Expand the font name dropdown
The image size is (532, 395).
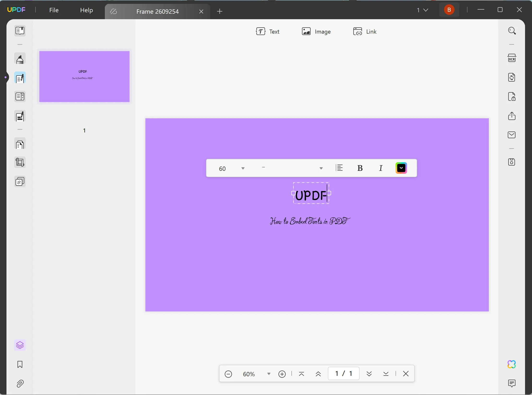pos(321,168)
